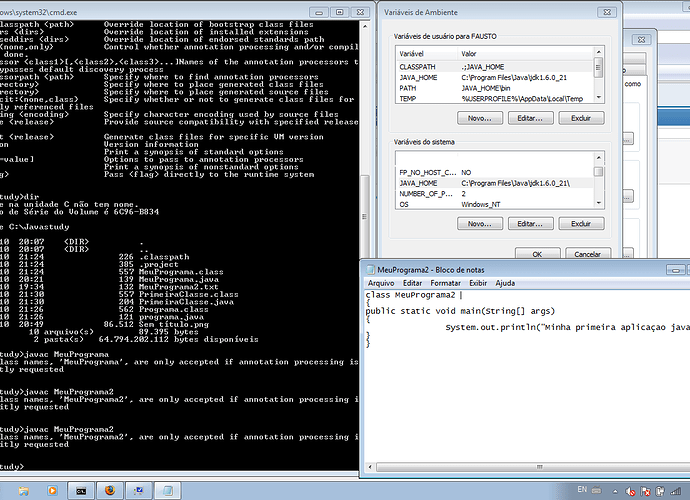This screenshot has height=500, width=690.
Task: Minimize the cmd.exe window
Action: point(319,12)
